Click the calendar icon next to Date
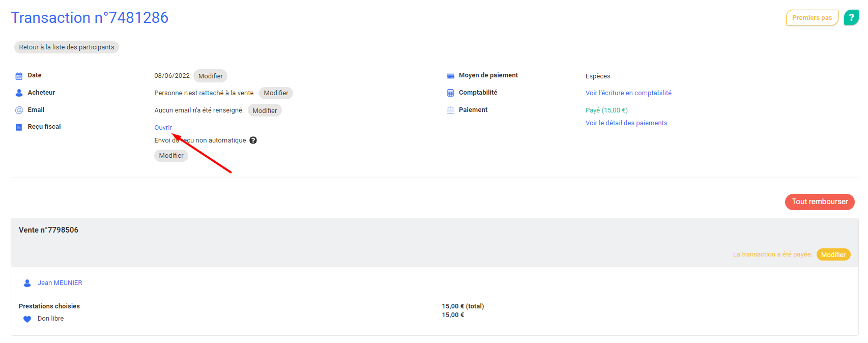This screenshot has height=343, width=868. (19, 76)
